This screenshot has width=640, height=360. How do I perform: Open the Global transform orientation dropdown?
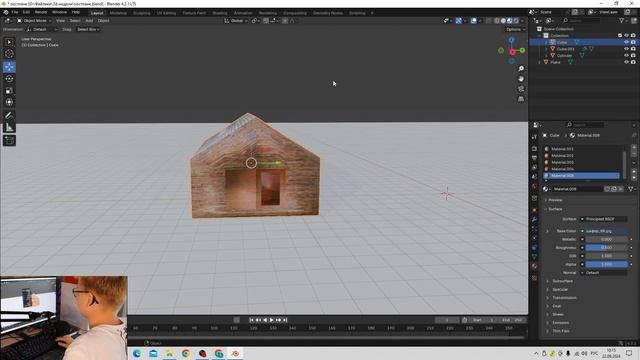pyautogui.click(x=236, y=20)
